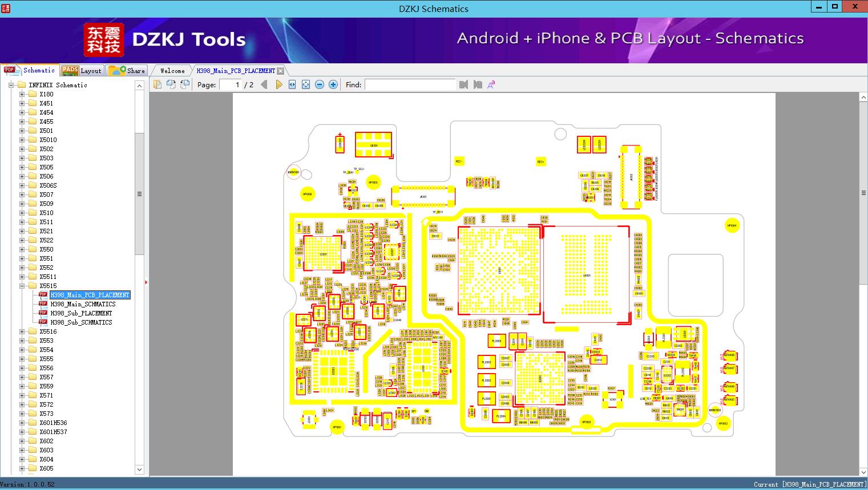
Task: Click the U4001 chip on PCB
Action: click(587, 275)
